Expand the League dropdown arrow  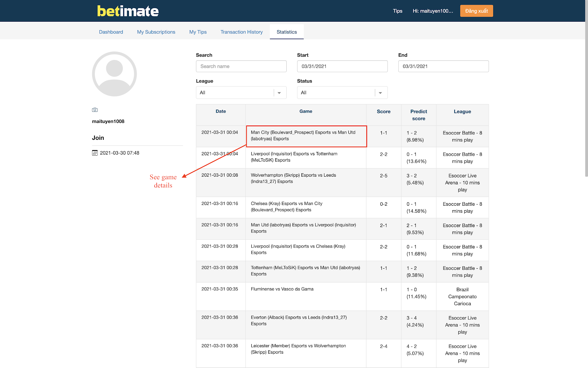click(279, 93)
